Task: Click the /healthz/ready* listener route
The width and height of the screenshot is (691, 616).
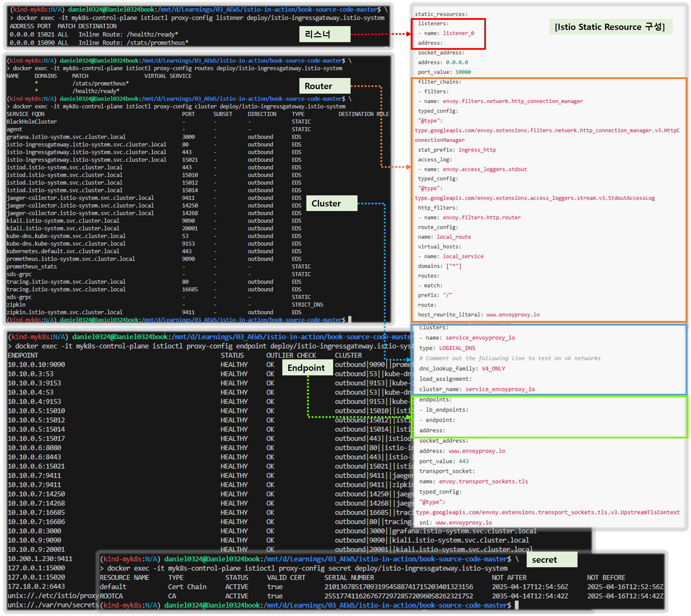Action: pos(152,34)
